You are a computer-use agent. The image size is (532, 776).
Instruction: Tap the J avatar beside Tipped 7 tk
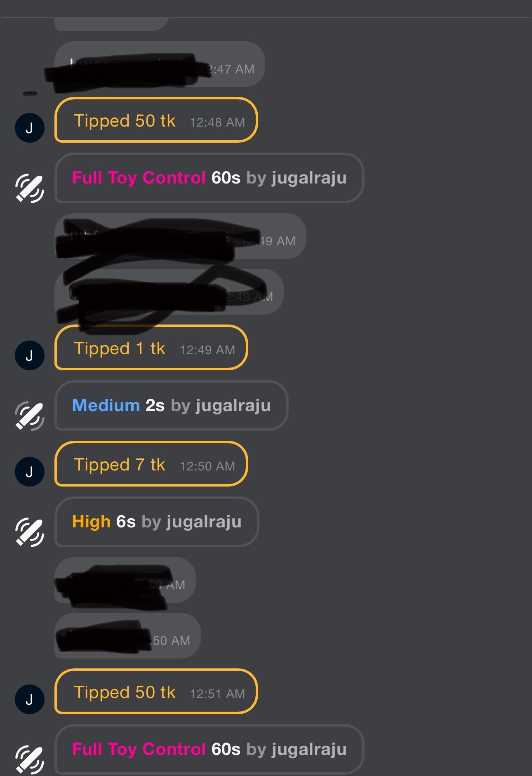pos(30,472)
